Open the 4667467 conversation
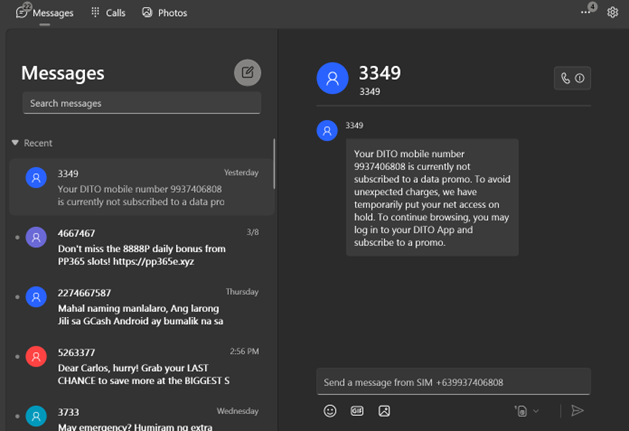The image size is (629, 431). (142, 247)
